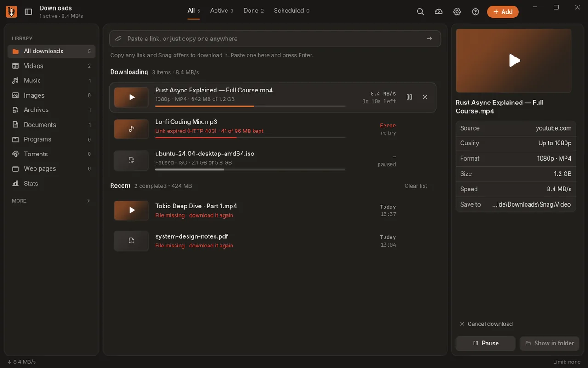The width and height of the screenshot is (588, 368).
Task: Open the help question mark icon
Action: pos(475,12)
